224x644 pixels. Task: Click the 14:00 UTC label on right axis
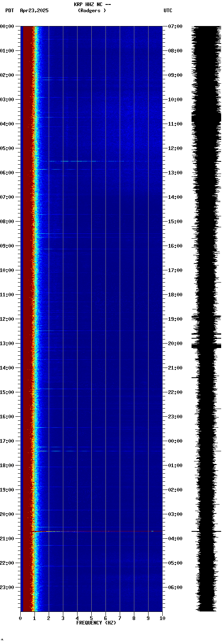click(x=175, y=197)
